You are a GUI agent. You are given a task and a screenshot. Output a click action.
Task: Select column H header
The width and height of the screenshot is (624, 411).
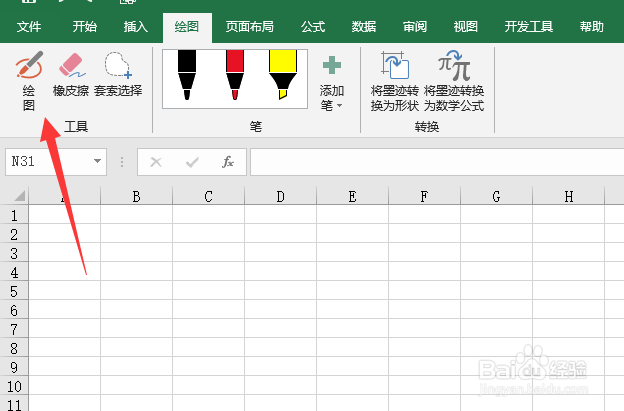tap(569, 196)
